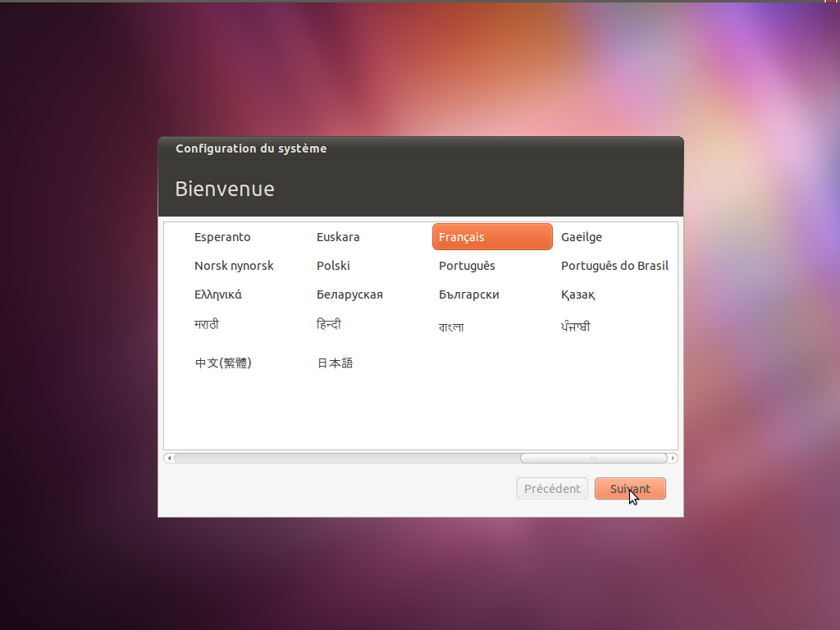Screen dimensions: 840x630
Task: Select Ελληνικά (Greek) language
Action: coord(217,294)
